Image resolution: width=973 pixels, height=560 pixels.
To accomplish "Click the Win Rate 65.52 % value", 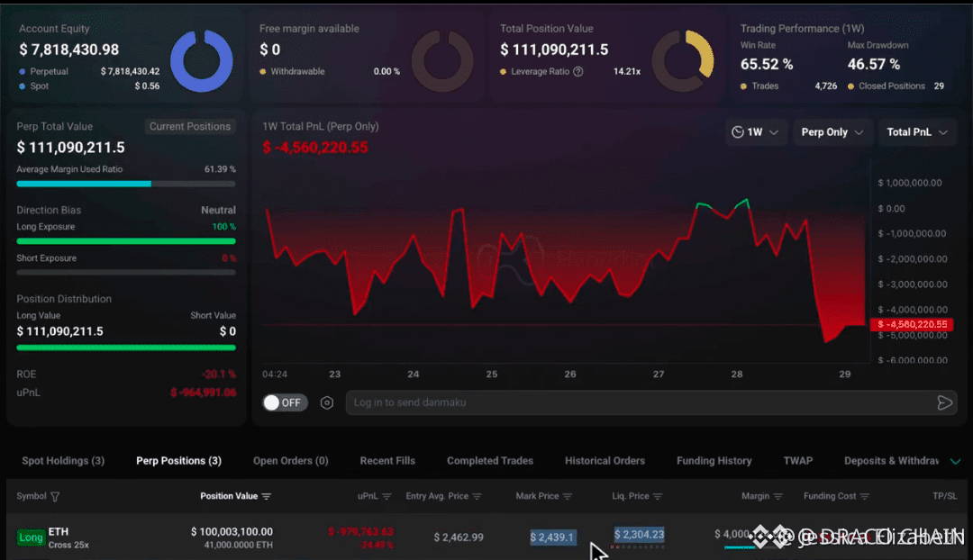I will 767,65.
